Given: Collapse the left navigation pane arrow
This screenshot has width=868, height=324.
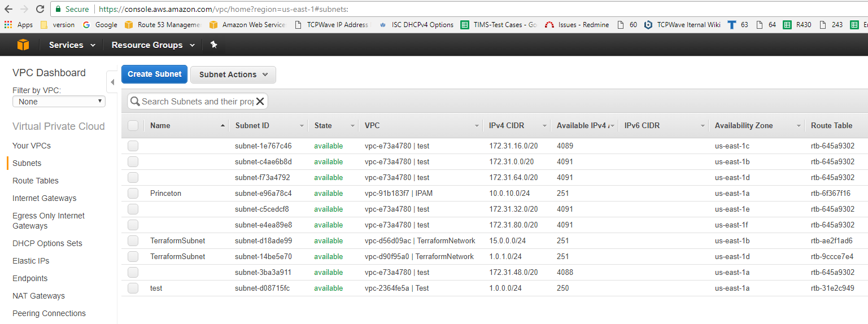Looking at the screenshot, I should (x=112, y=82).
